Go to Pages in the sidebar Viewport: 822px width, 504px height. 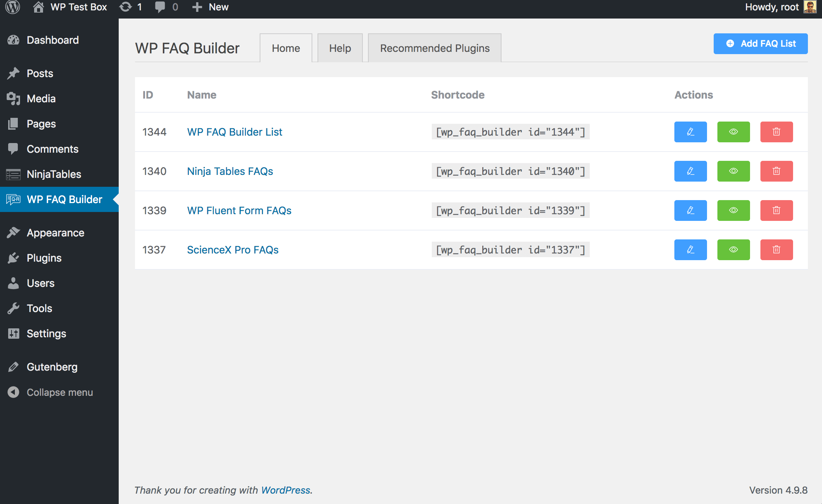tap(59, 124)
